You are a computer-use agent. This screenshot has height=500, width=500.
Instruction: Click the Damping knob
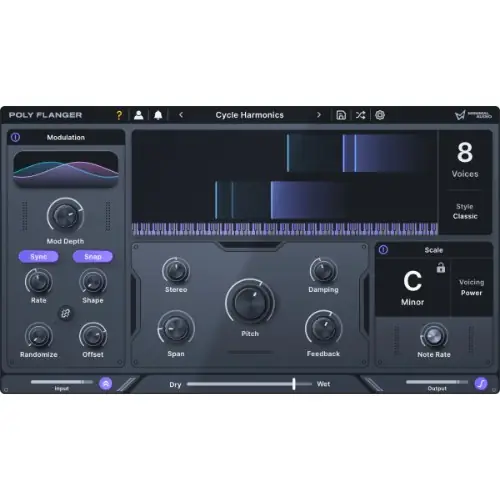[323, 271]
